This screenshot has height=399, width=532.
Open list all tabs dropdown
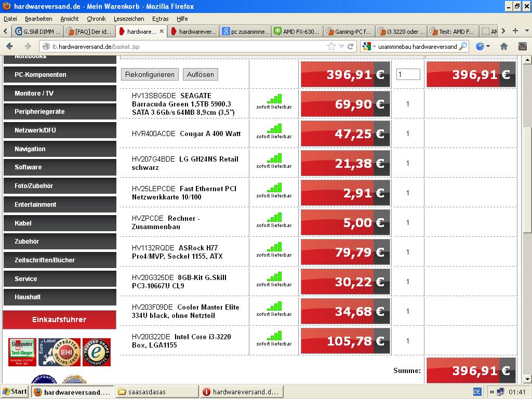tap(527, 31)
